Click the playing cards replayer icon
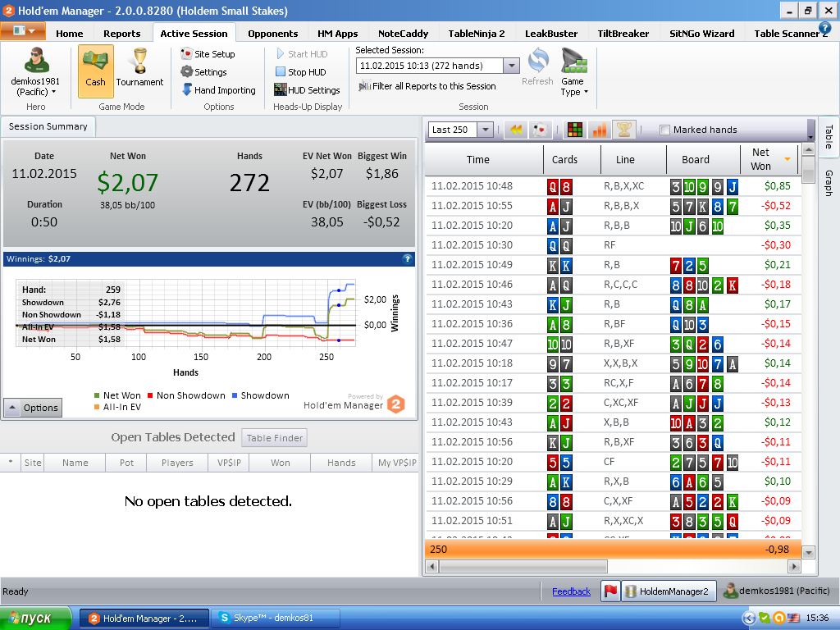The height and width of the screenshot is (630, 840). coord(541,130)
